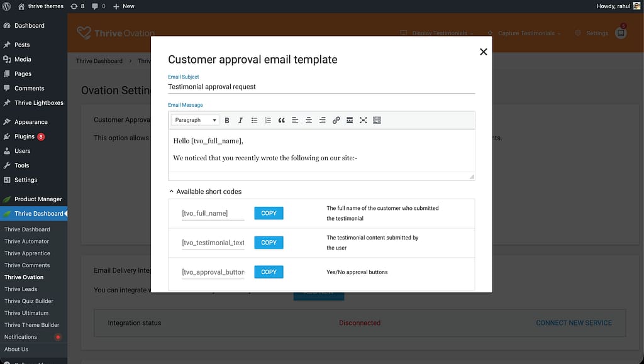Viewport: 644px width, 364px height.
Task: Open the Paragraph format dropdown
Action: tap(195, 120)
